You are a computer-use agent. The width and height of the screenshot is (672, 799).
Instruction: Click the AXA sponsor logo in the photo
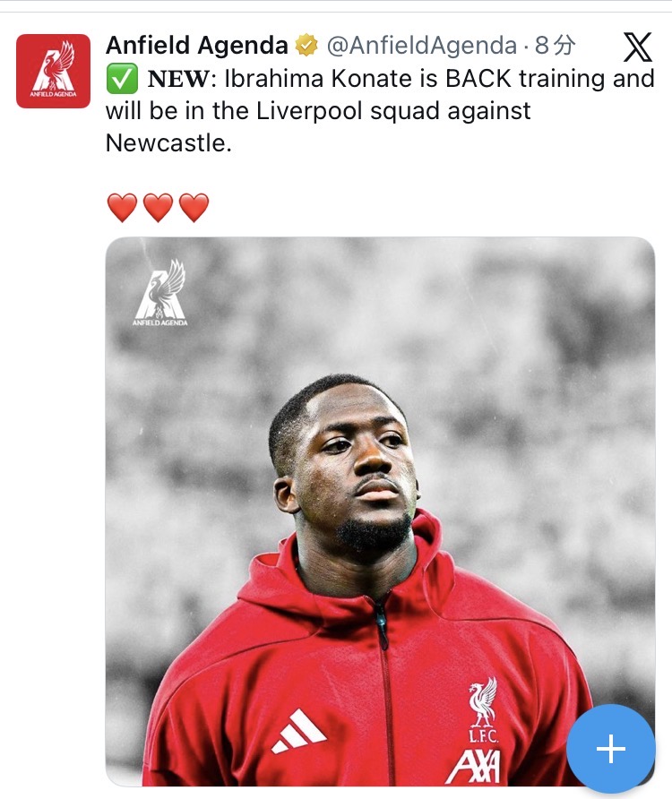tap(474, 767)
